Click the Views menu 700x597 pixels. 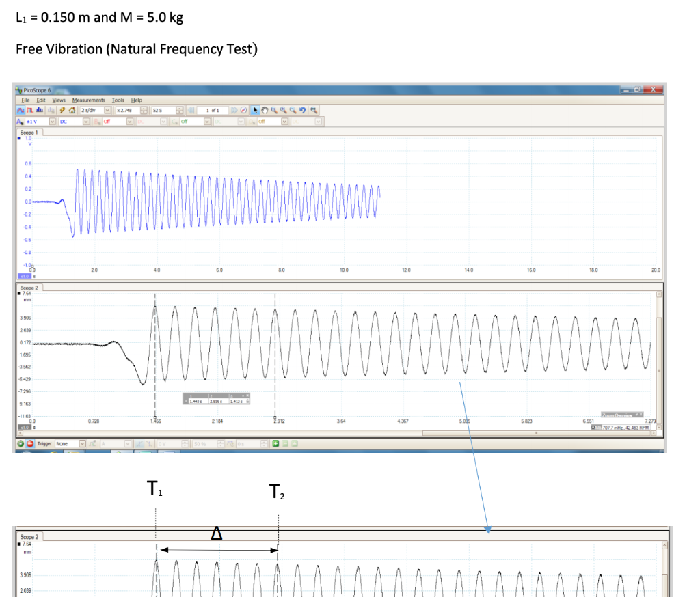(59, 100)
